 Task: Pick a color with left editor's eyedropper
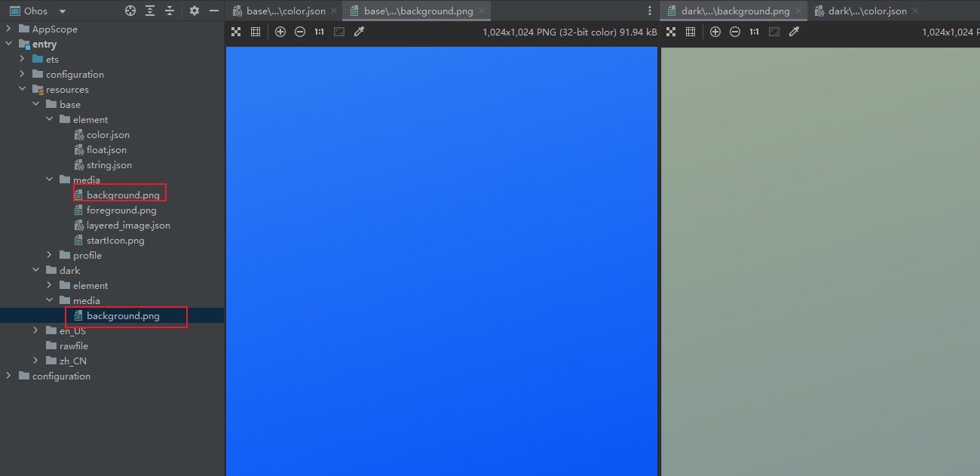360,32
